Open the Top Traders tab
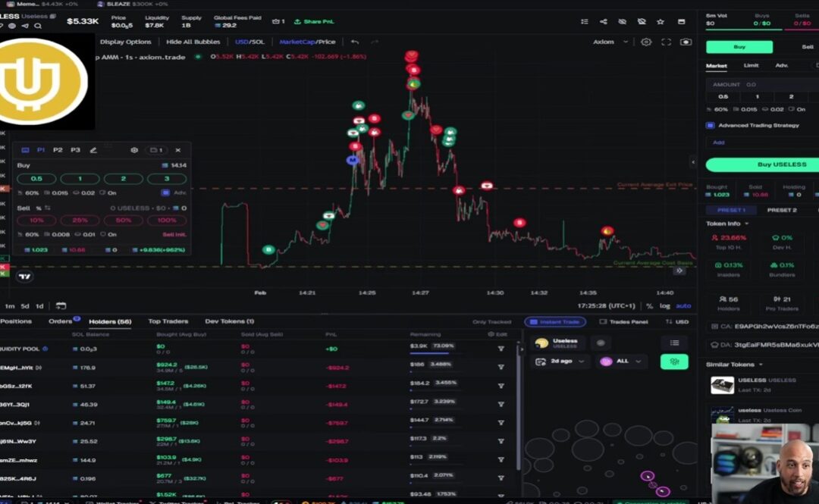Screen dimensions: 819x504 (168, 321)
